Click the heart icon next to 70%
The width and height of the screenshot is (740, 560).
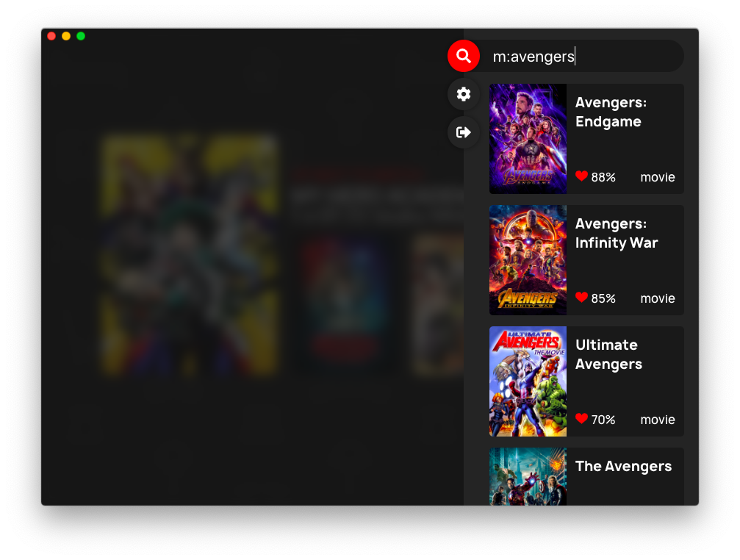581,419
